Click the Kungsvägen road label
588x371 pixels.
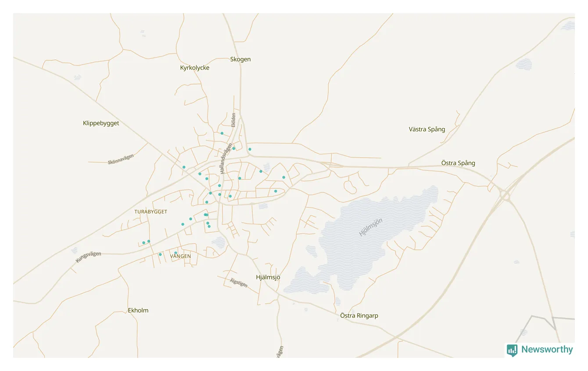point(88,257)
